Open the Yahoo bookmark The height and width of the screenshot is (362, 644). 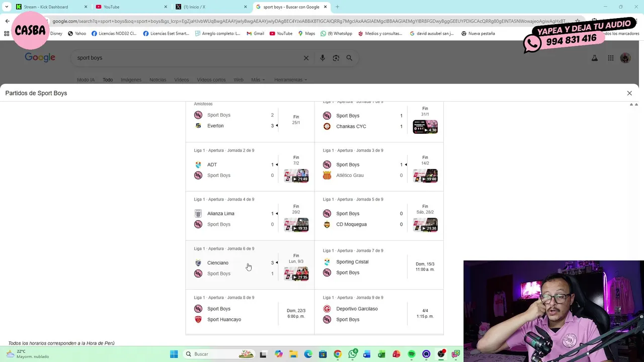[x=77, y=34]
